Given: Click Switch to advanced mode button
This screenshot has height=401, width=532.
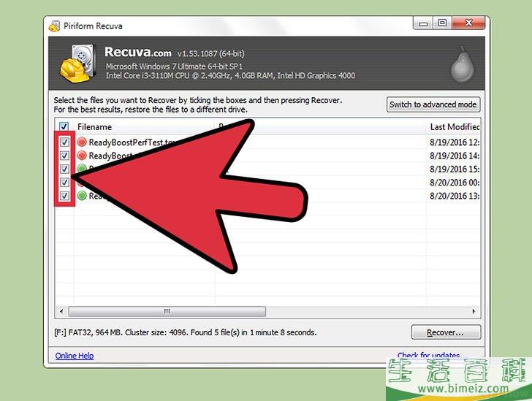Looking at the screenshot, I should [433, 104].
